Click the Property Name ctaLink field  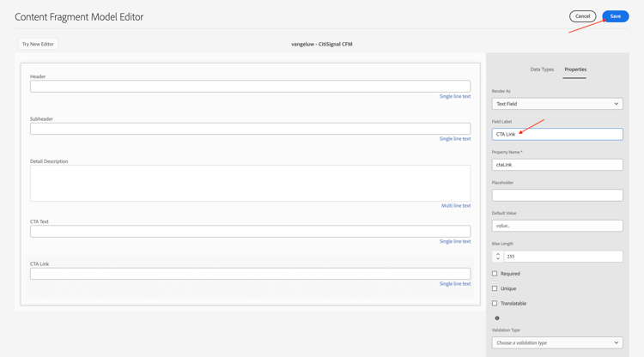tap(557, 165)
